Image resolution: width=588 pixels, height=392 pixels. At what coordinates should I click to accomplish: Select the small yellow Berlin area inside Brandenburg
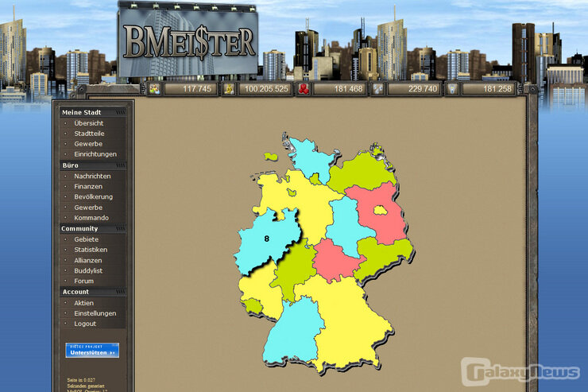[x=381, y=210]
